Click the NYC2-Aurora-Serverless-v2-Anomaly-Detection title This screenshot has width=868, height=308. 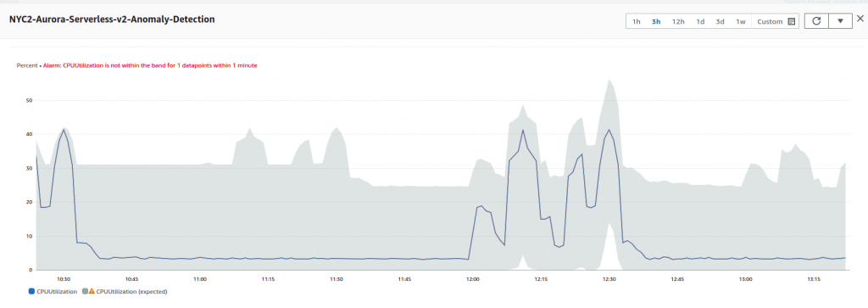coord(112,19)
